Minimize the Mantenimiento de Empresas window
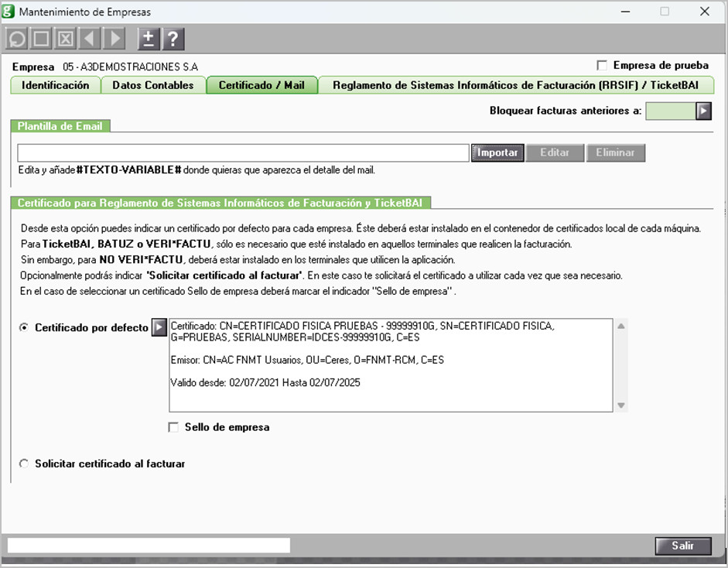Screen dimensions: 728x568 coord(625,12)
